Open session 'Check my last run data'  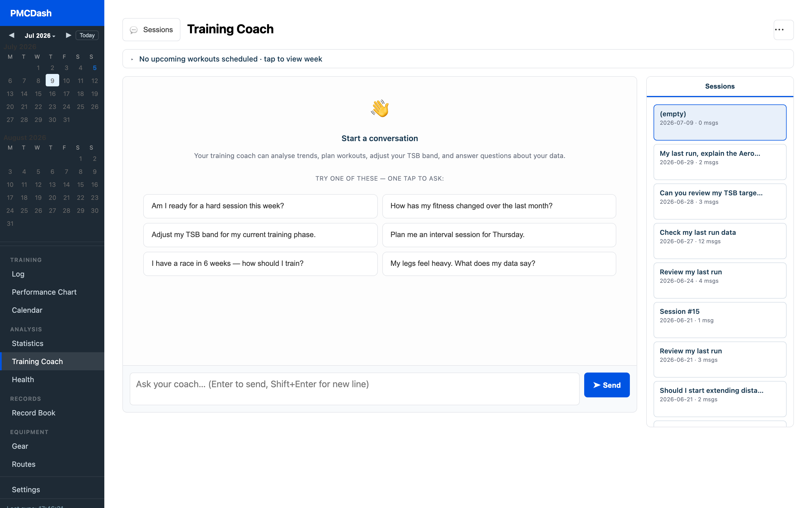pos(720,241)
